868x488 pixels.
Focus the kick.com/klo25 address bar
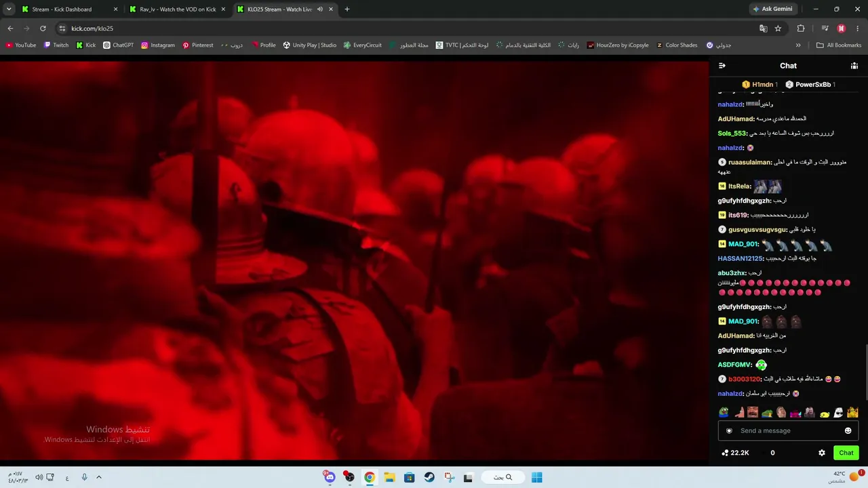pyautogui.click(x=407, y=28)
